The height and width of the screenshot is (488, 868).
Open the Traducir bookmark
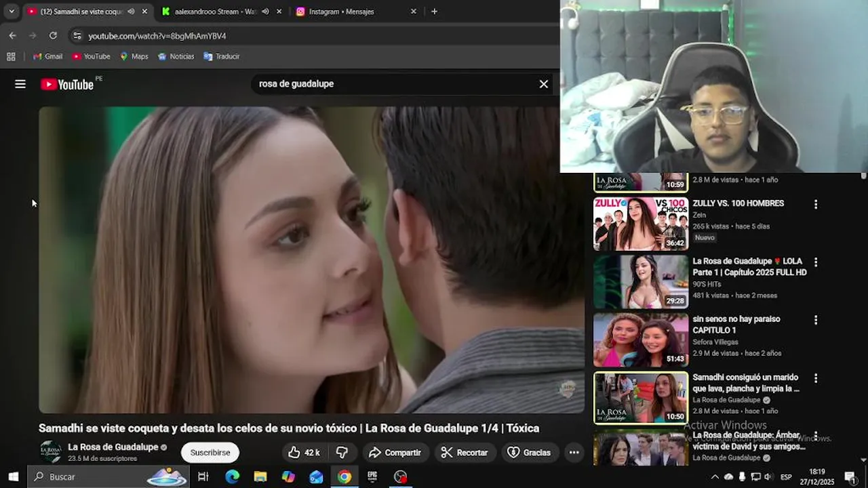[x=221, y=56]
